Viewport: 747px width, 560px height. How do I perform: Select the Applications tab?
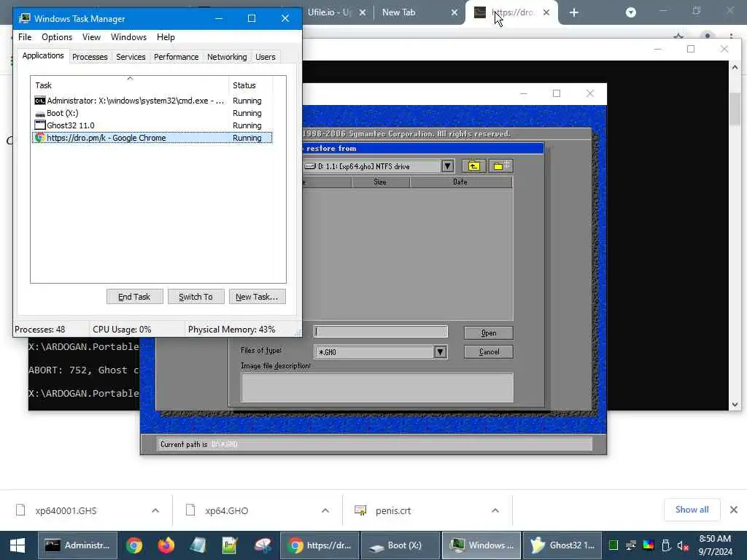pos(43,55)
